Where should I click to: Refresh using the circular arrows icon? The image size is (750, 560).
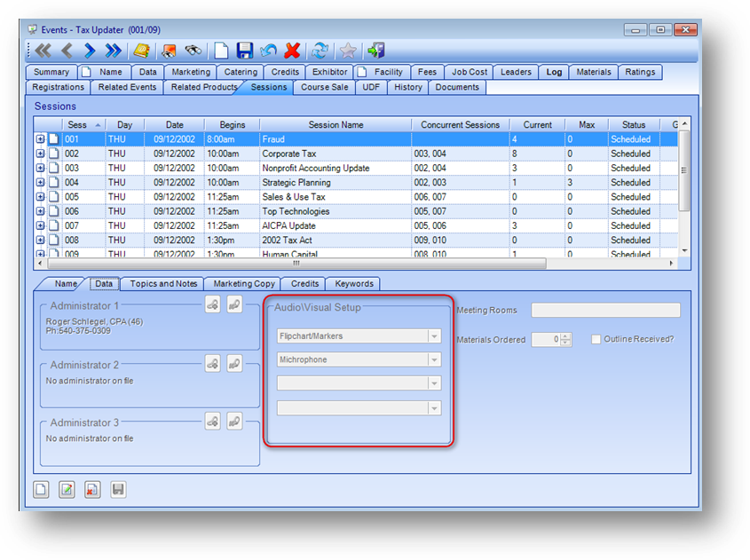320,51
